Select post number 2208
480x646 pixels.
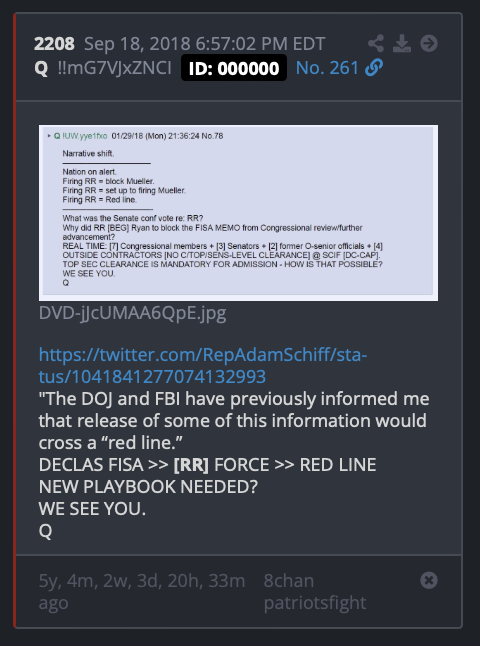coord(54,44)
